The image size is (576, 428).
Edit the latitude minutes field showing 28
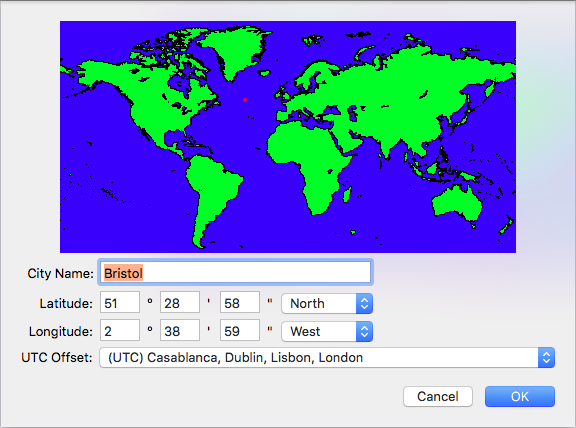tap(180, 302)
